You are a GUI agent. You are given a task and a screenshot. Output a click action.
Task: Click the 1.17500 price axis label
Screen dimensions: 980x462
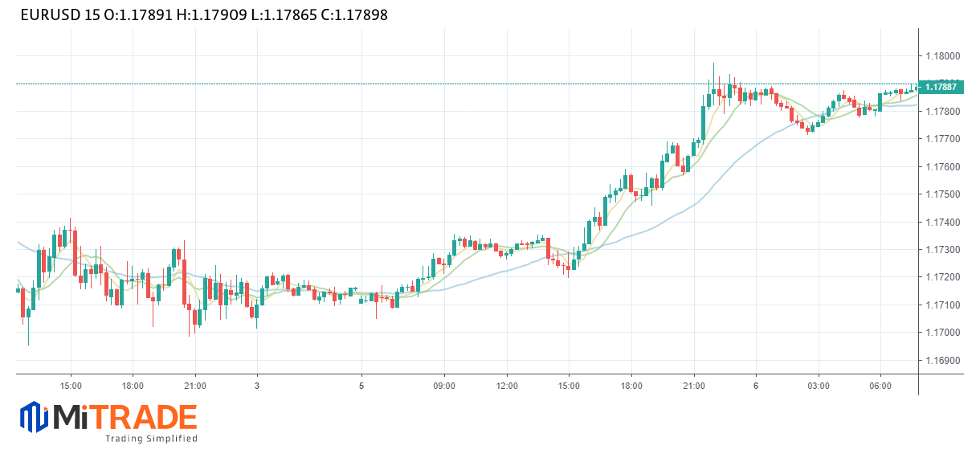click(941, 194)
